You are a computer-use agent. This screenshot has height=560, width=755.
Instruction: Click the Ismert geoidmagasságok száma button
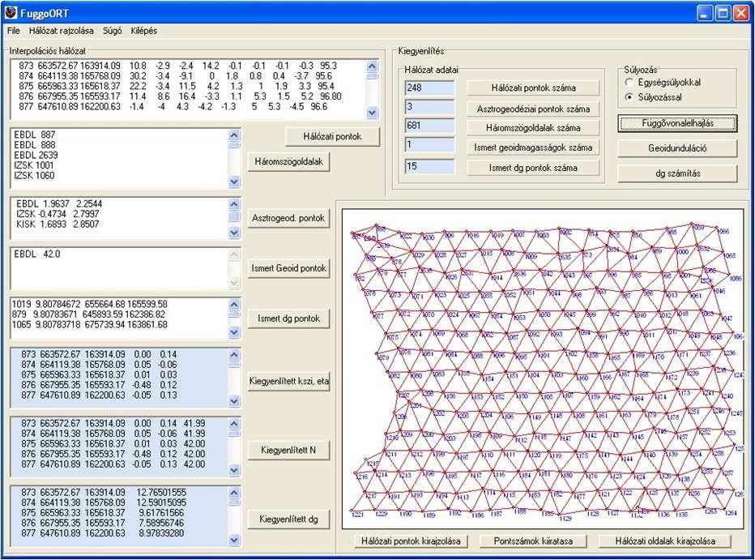[534, 147]
